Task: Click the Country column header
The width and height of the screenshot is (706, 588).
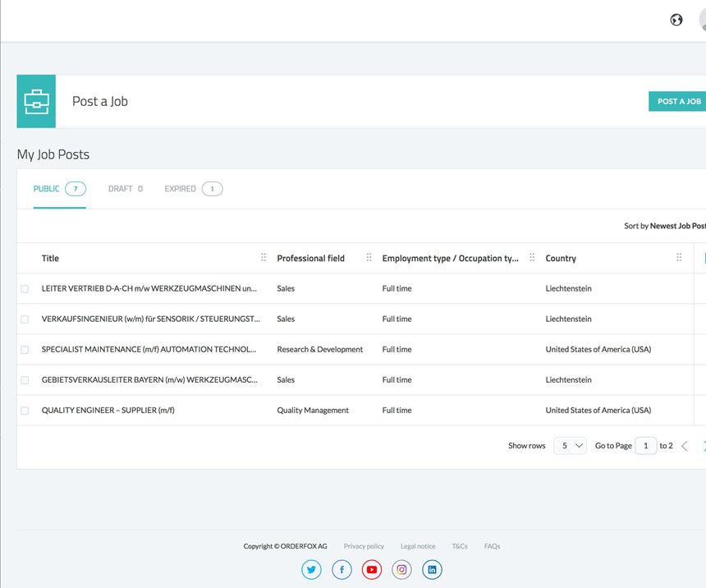Action: tap(561, 258)
